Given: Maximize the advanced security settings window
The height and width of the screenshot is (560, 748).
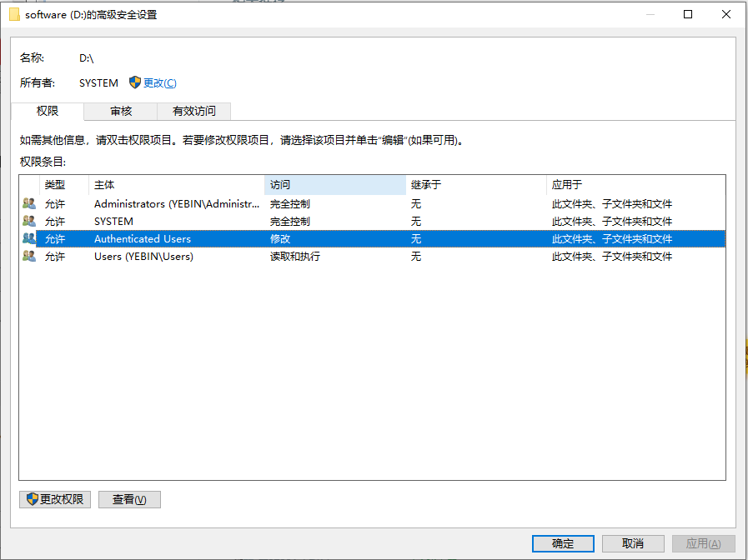Looking at the screenshot, I should pyautogui.click(x=688, y=14).
